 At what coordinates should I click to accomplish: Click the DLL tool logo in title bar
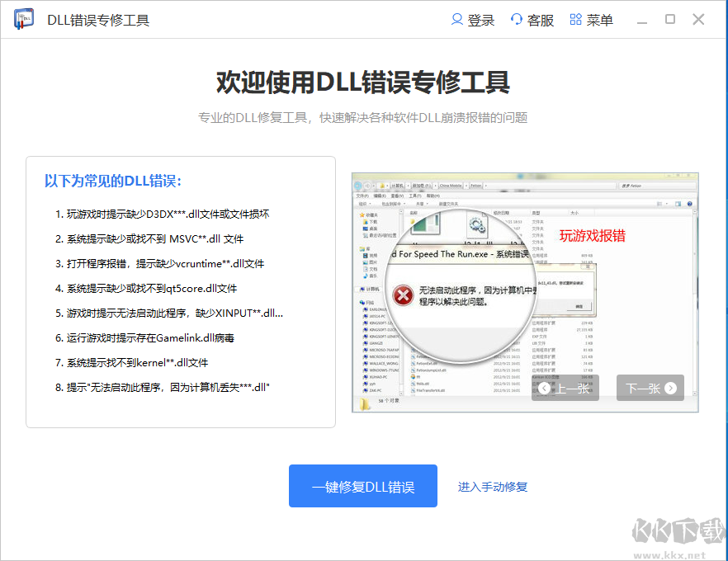[x=24, y=20]
